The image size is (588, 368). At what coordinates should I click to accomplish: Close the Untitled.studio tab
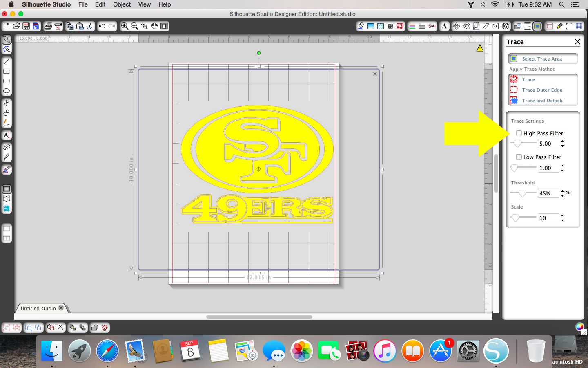pyautogui.click(x=61, y=308)
